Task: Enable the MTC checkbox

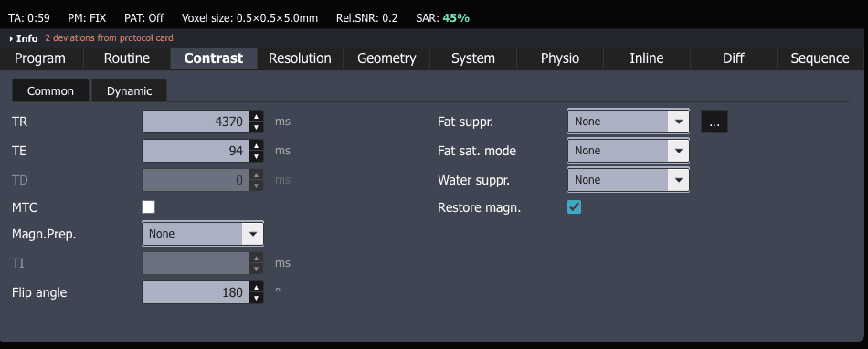Action: point(148,207)
